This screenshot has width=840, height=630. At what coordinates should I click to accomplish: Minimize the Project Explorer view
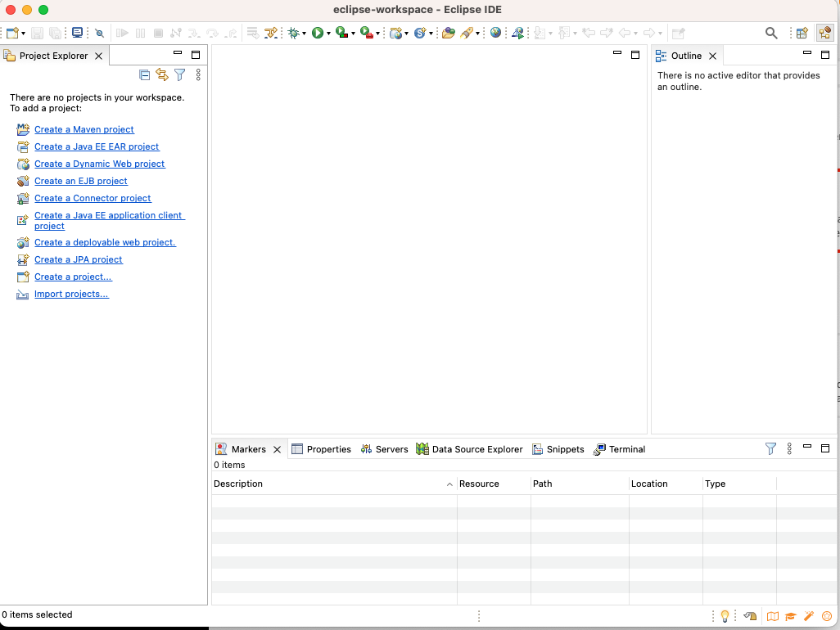click(x=178, y=53)
